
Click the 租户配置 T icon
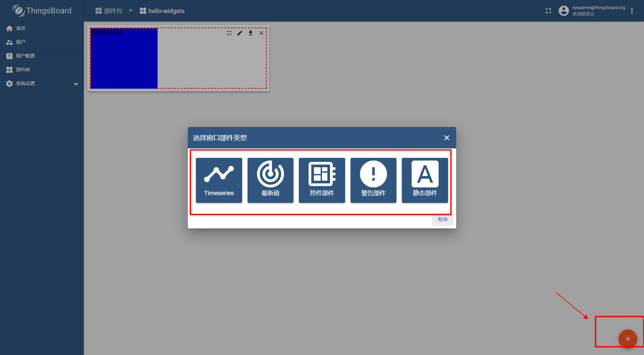coord(9,56)
